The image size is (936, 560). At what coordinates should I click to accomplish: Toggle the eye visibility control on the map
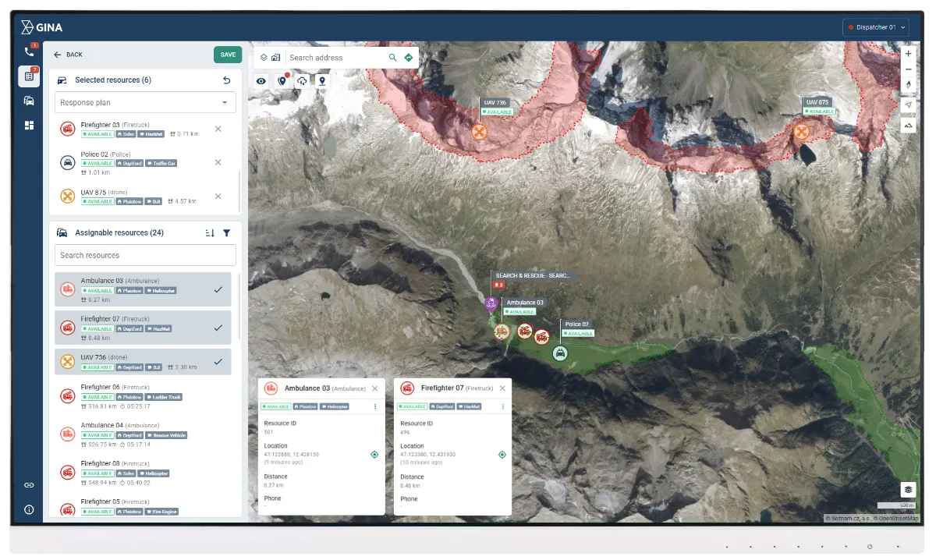(261, 80)
